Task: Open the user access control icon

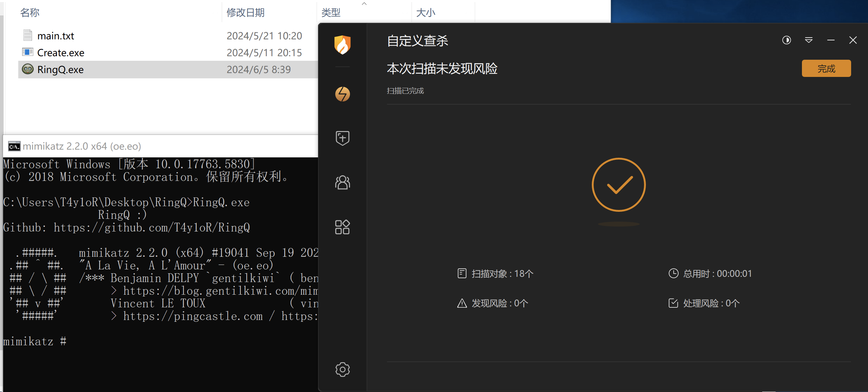Action: (342, 183)
